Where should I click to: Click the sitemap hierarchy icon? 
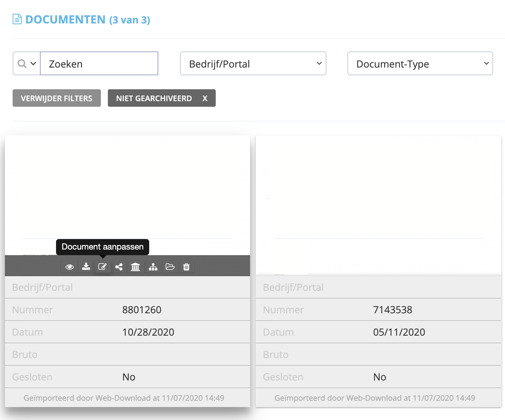pos(153,267)
